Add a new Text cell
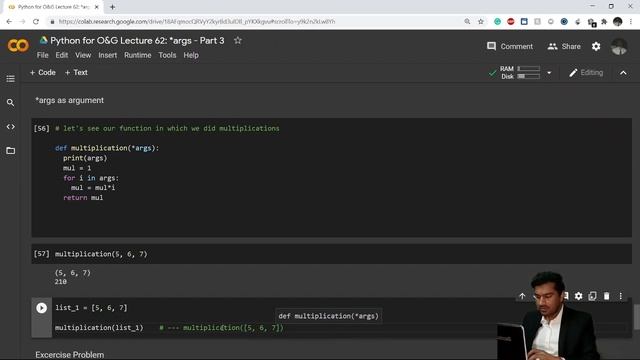 coord(76,72)
